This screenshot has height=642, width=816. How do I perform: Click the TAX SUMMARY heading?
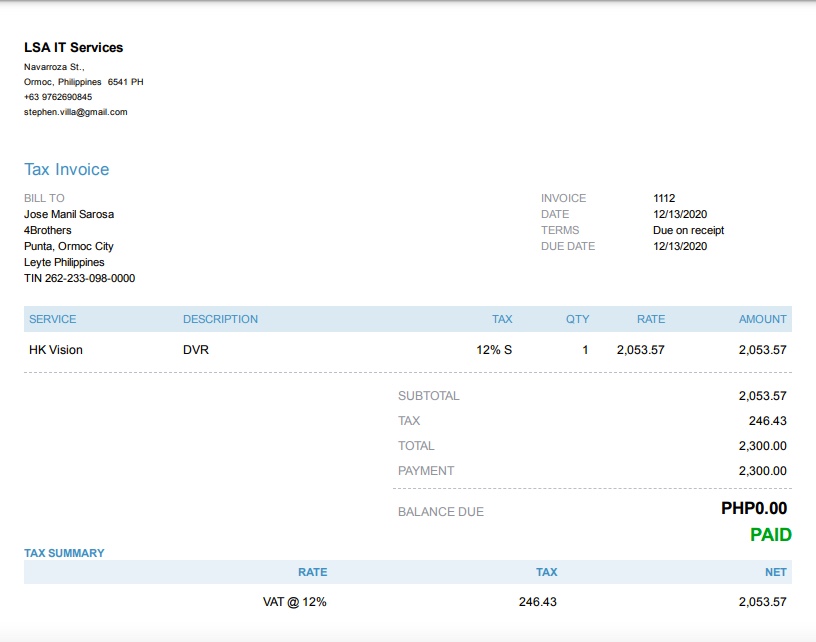[64, 553]
